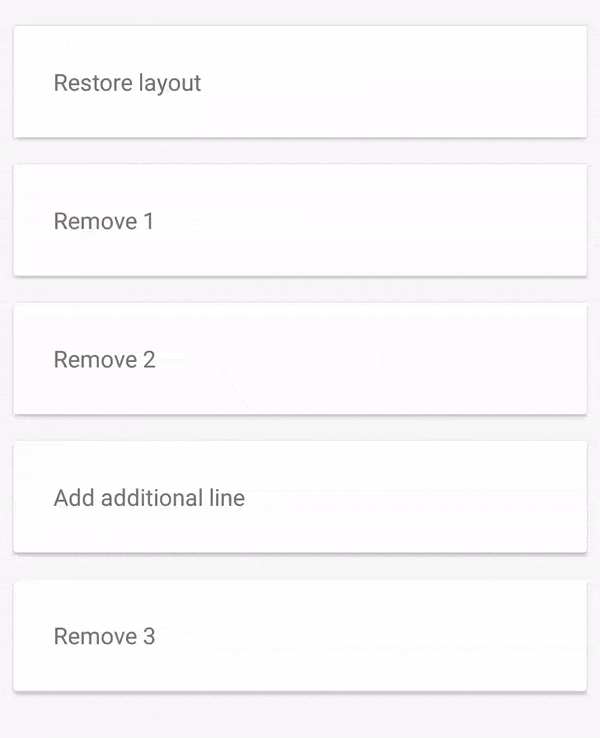Viewport: 600px width, 738px height.
Task: Add an additional line via its card
Action: [300, 497]
